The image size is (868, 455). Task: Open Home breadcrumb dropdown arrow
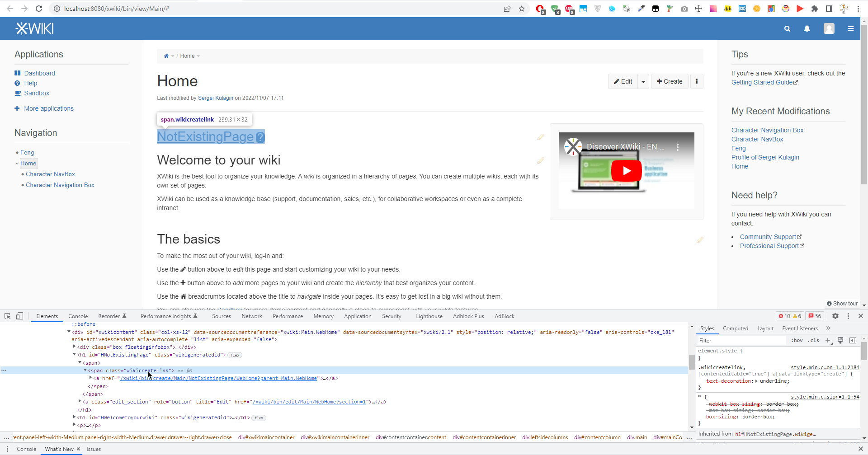(198, 56)
